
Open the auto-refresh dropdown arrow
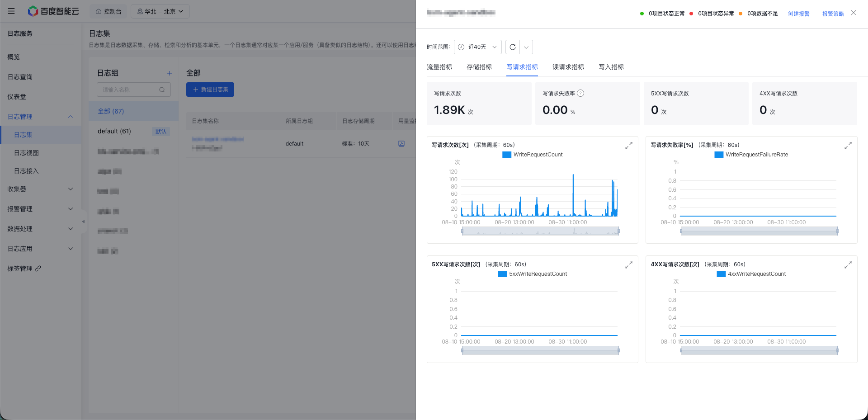pyautogui.click(x=526, y=47)
